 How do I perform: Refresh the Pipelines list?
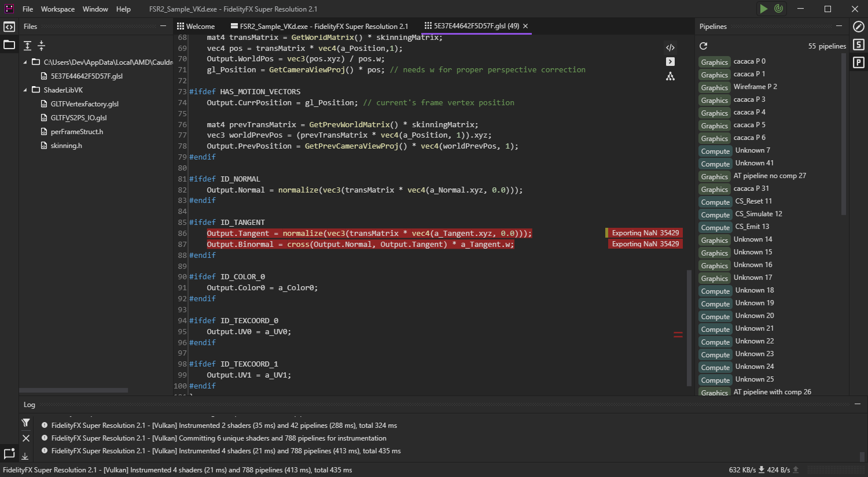(x=704, y=46)
